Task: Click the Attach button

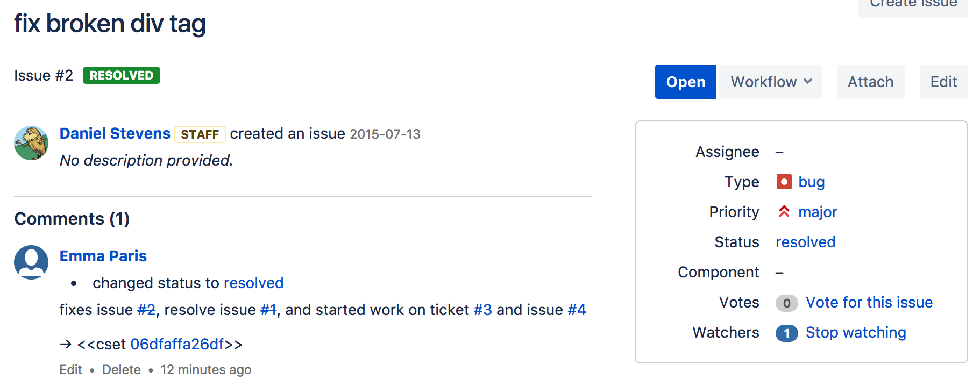Action: tap(871, 82)
